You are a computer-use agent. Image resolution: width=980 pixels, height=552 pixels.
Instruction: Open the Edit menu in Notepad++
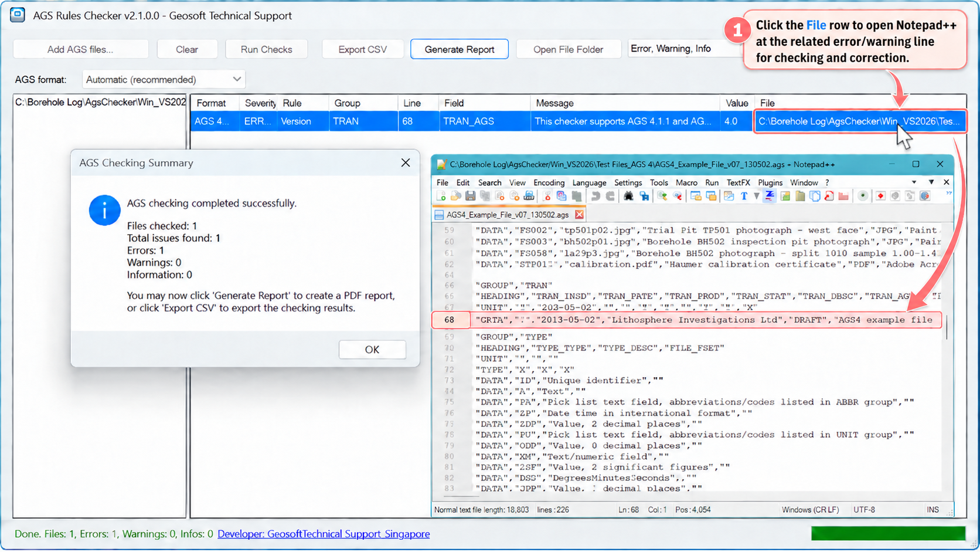click(x=463, y=182)
